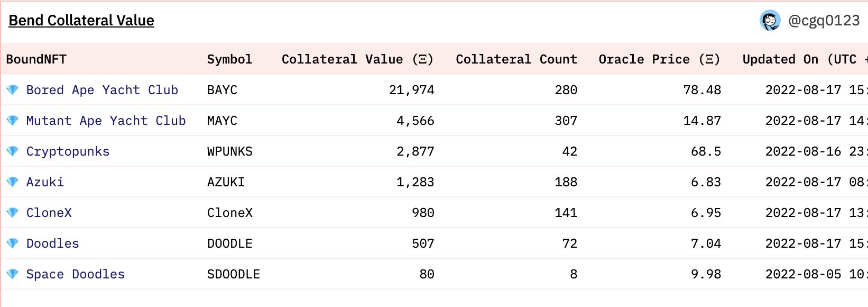This screenshot has width=868, height=307.
Task: Sort by the Collateral Count column header
Action: point(516,59)
